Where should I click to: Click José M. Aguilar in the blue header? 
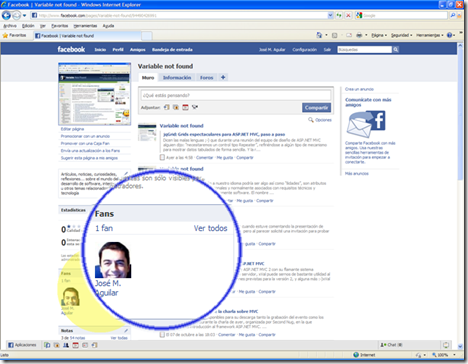[272, 49]
